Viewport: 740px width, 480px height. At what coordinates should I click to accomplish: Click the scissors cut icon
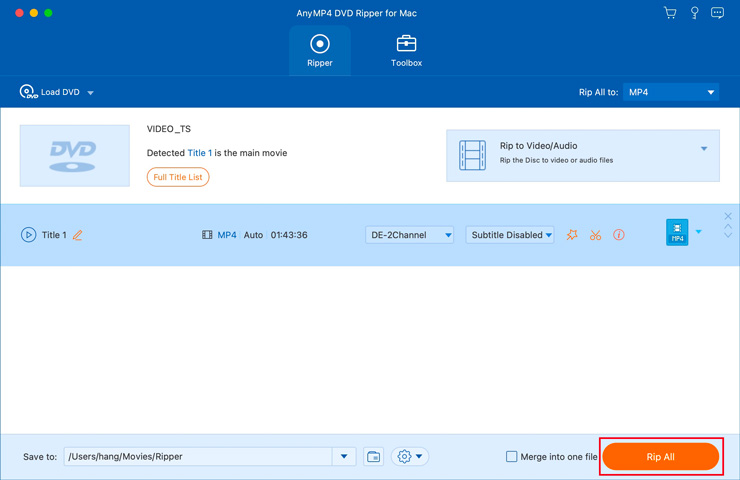(595, 235)
